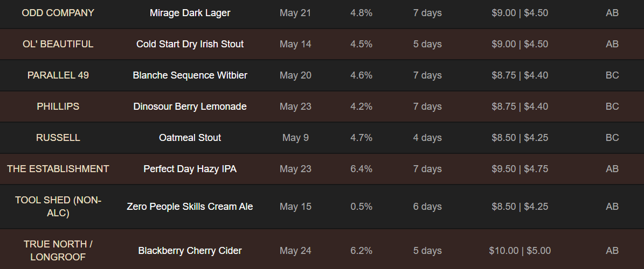Select the Oatmeal Stout beer
644x269 pixels.
[x=190, y=138]
